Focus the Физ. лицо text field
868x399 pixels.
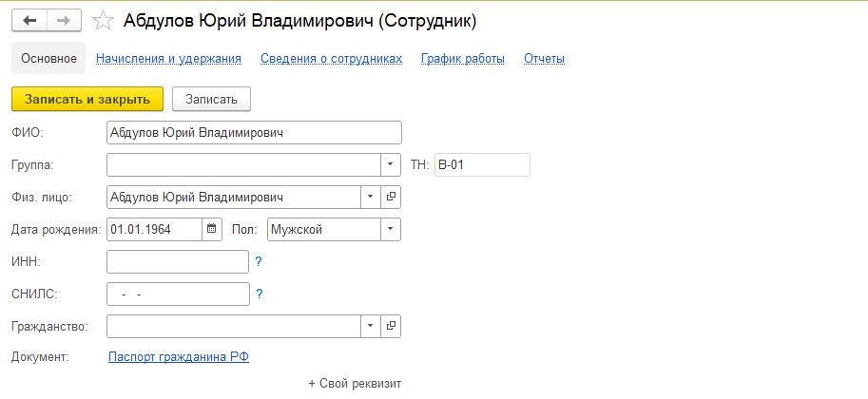(x=234, y=197)
